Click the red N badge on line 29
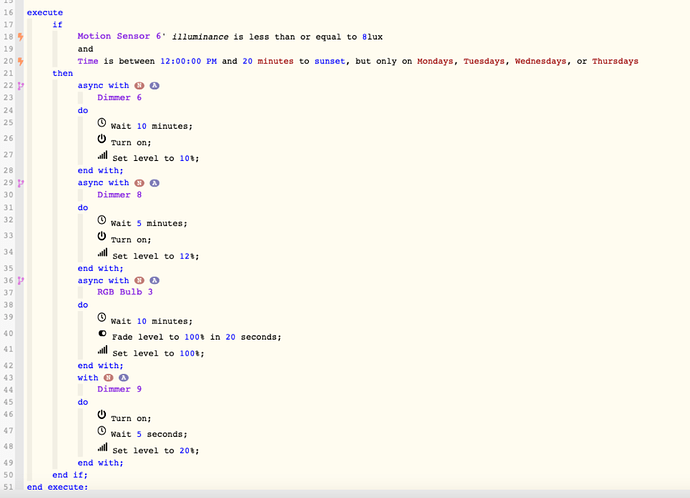Image resolution: width=690 pixels, height=498 pixels. click(139, 183)
